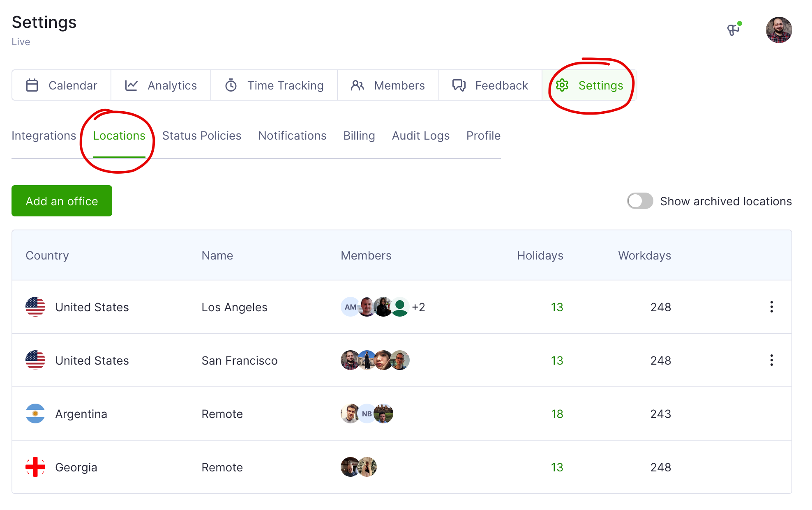Open the user profile avatar menu
Viewport: 812px width, 510px height.
click(x=779, y=30)
